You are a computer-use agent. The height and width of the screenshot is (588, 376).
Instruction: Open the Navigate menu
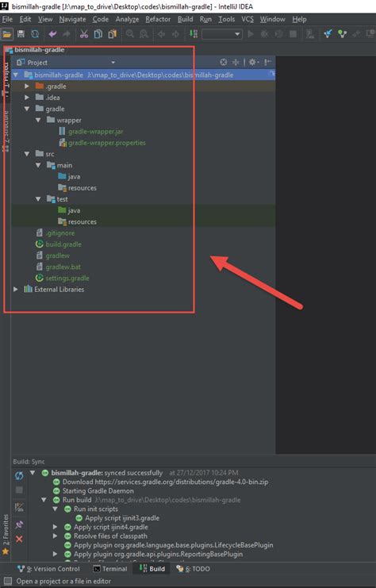72,19
